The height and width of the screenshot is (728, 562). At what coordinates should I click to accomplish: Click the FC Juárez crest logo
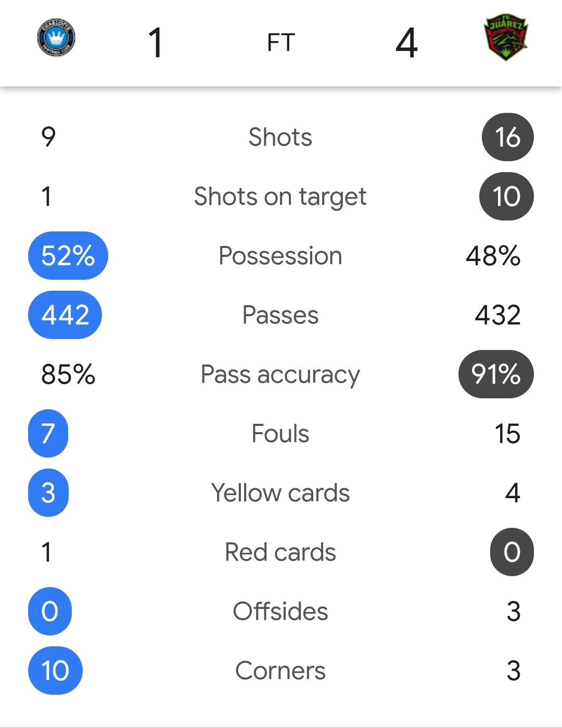point(506,37)
